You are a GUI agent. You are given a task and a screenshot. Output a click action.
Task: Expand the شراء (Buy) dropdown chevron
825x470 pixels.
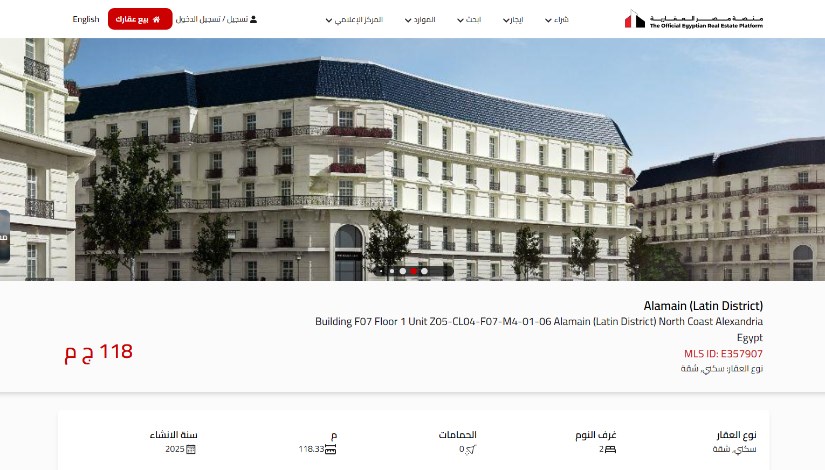(548, 21)
